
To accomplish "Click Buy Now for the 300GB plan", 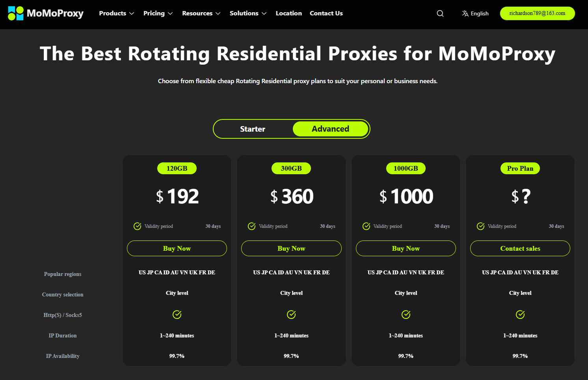I will 291,248.
